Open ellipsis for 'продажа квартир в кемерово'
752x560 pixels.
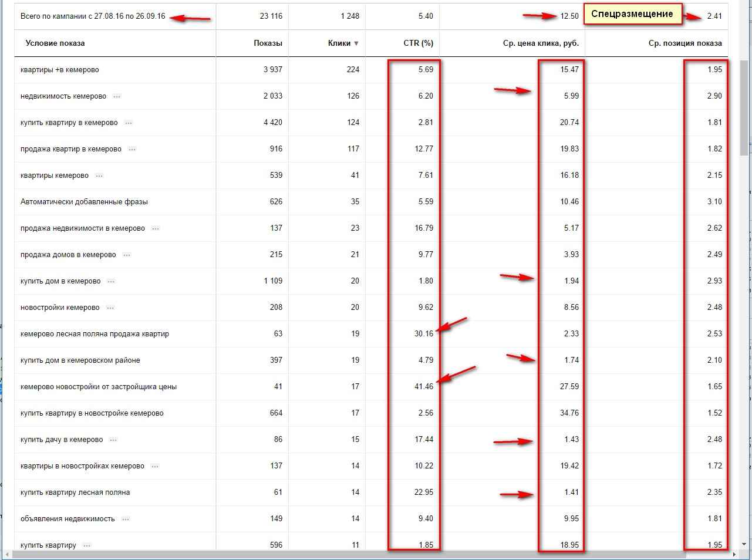tap(132, 149)
